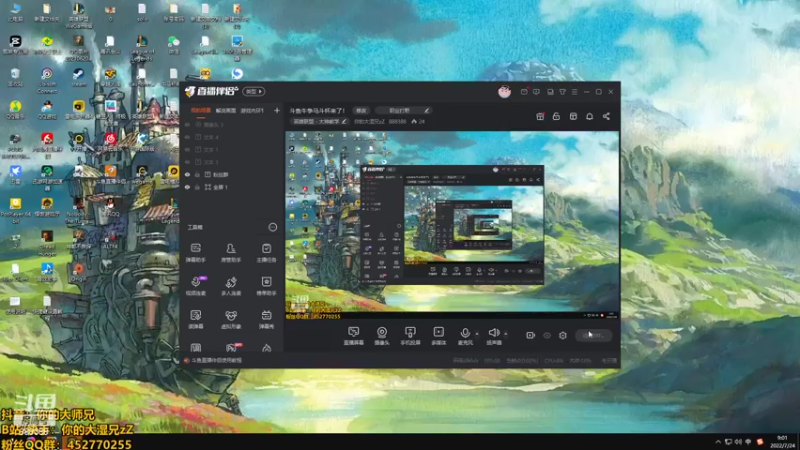Click room number 888386 in the header
This screenshot has width=800, height=450.
[397, 121]
